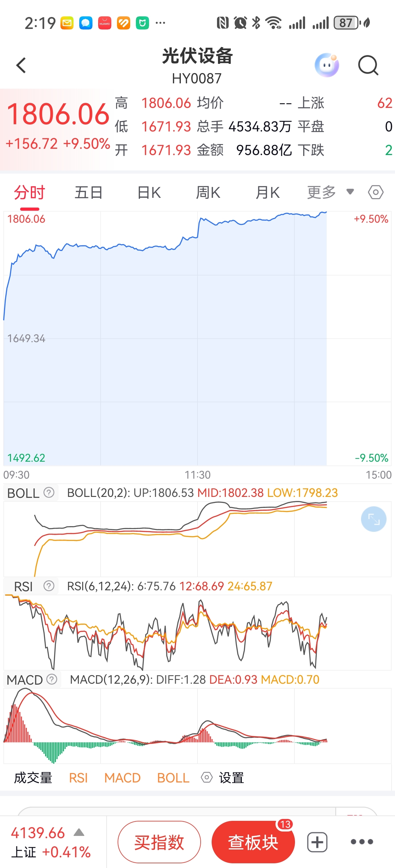Tap the 买指数 button

pyautogui.click(x=159, y=842)
